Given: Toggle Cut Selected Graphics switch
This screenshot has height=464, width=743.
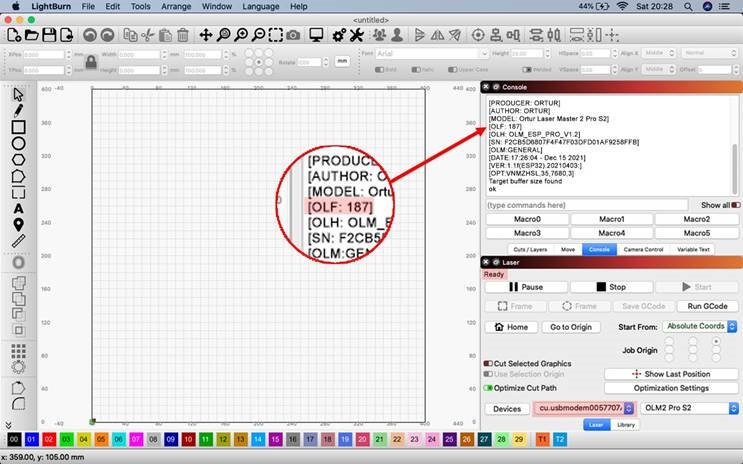Looking at the screenshot, I should point(488,364).
